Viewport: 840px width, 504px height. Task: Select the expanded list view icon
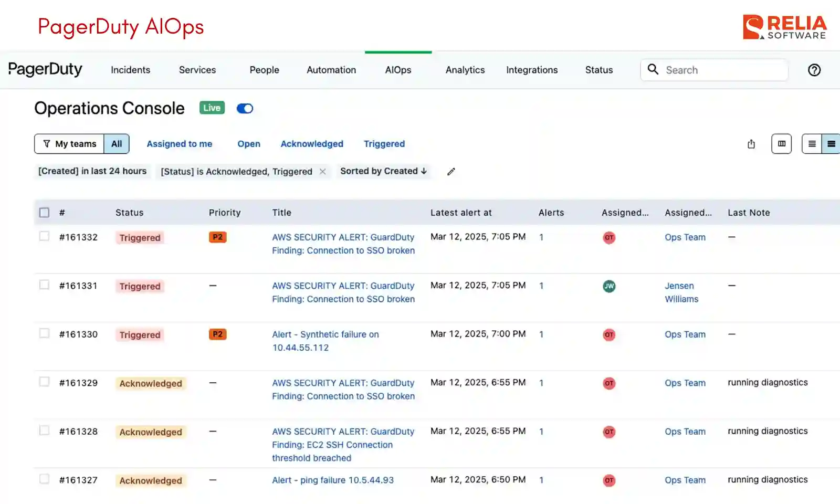[x=831, y=144]
